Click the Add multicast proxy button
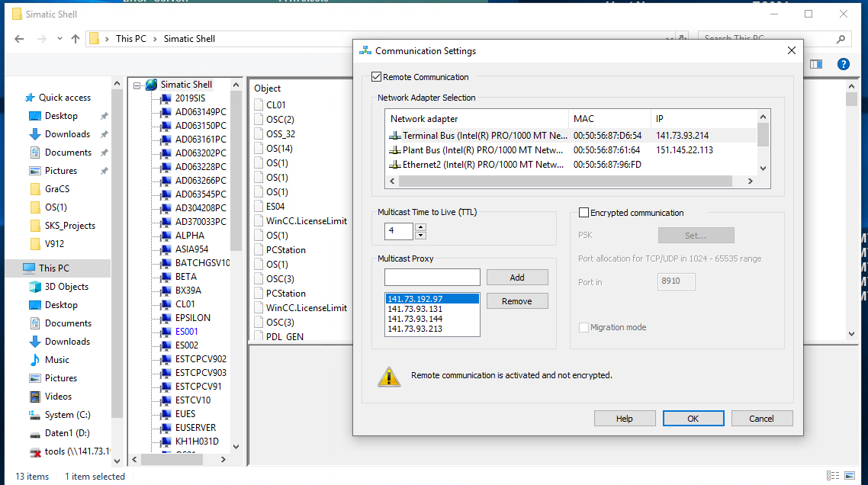Viewport: 868px width, 485px height. (x=517, y=278)
